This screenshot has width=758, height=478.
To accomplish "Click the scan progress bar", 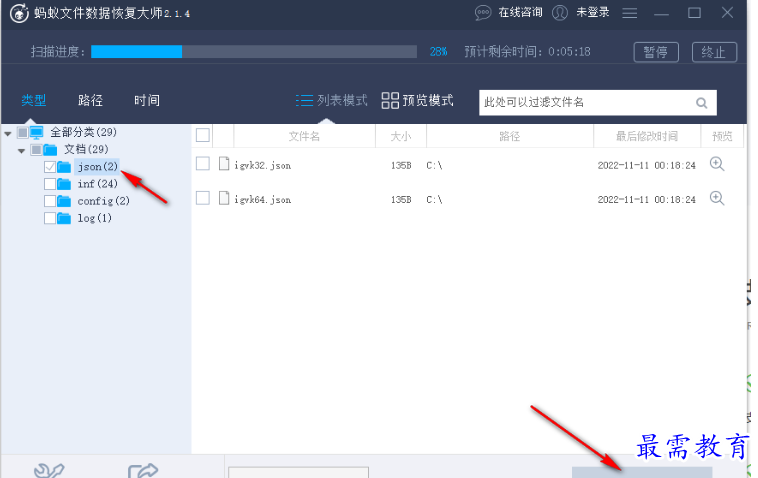I will click(x=254, y=52).
